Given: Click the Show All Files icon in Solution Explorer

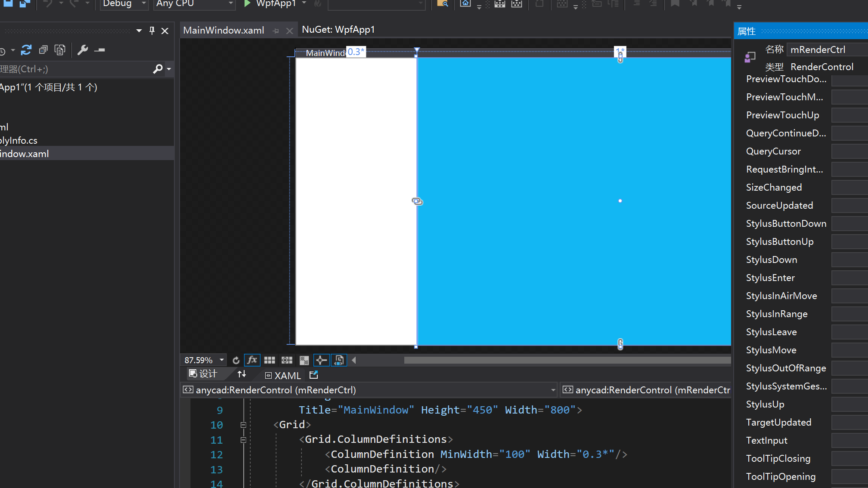Looking at the screenshot, I should (x=60, y=50).
